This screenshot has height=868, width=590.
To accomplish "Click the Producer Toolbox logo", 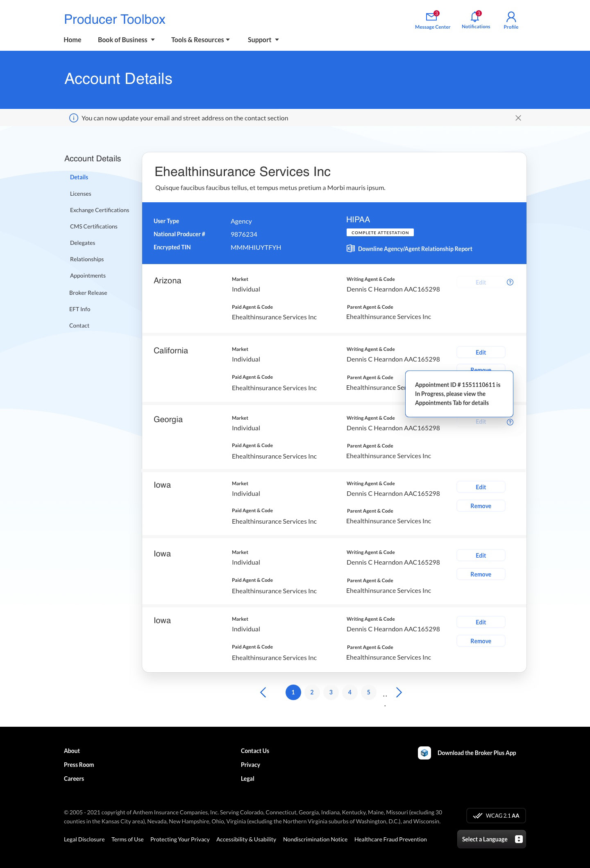I will [x=115, y=19].
